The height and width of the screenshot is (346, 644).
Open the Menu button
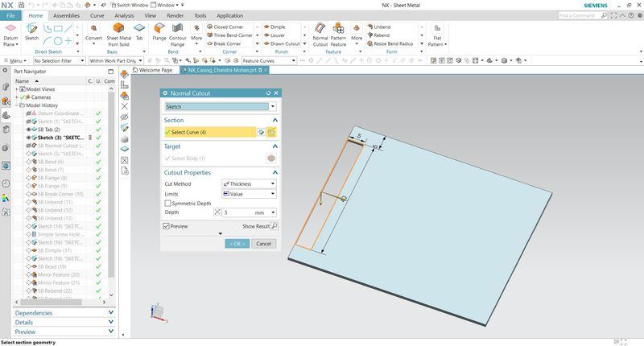tap(15, 60)
